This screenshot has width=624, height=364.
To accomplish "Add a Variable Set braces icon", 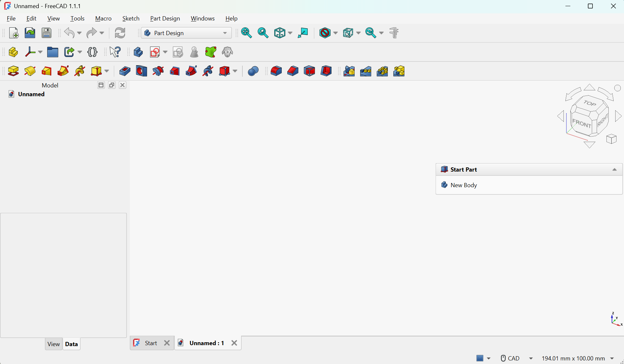I will point(92,52).
